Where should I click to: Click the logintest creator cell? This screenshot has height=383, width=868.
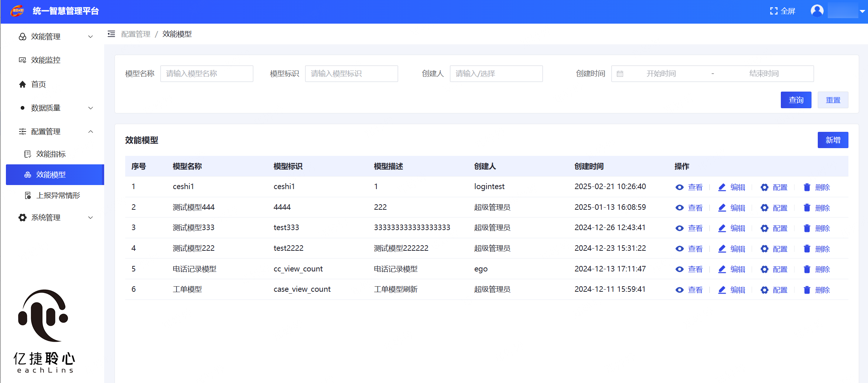489,187
